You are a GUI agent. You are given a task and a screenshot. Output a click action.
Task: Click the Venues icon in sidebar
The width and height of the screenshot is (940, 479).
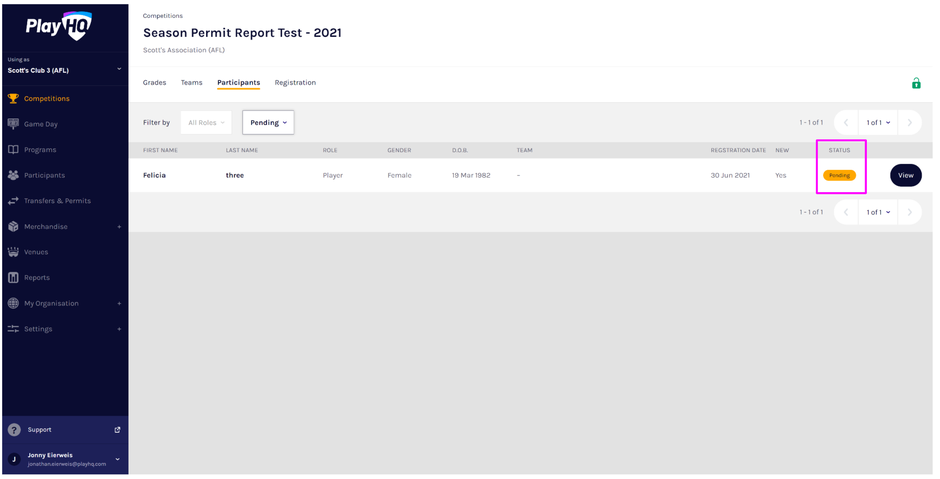pyautogui.click(x=13, y=252)
